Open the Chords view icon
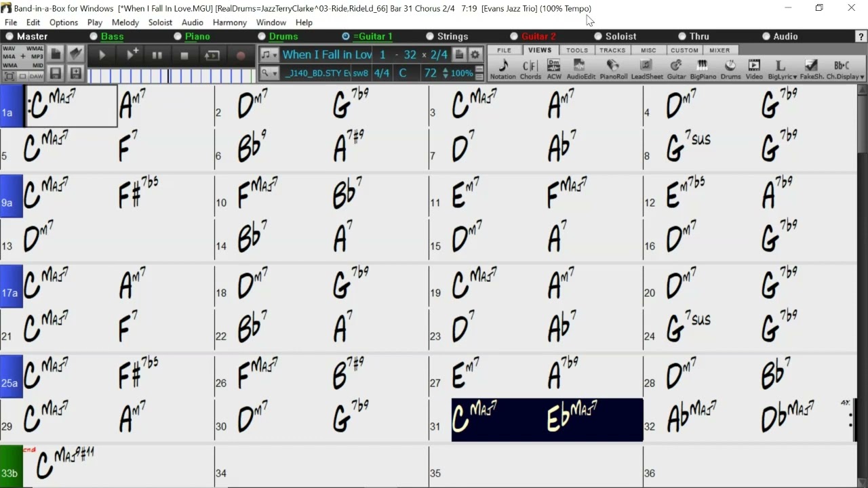 pyautogui.click(x=530, y=70)
